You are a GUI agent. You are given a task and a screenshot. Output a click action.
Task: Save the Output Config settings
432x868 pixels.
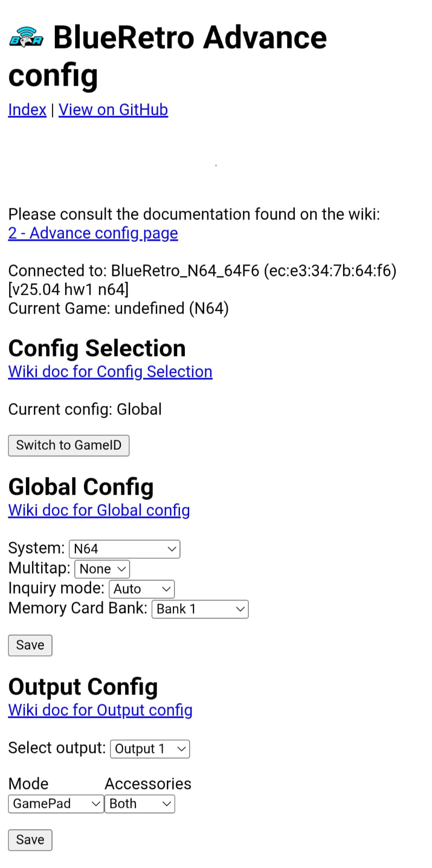[x=30, y=840]
